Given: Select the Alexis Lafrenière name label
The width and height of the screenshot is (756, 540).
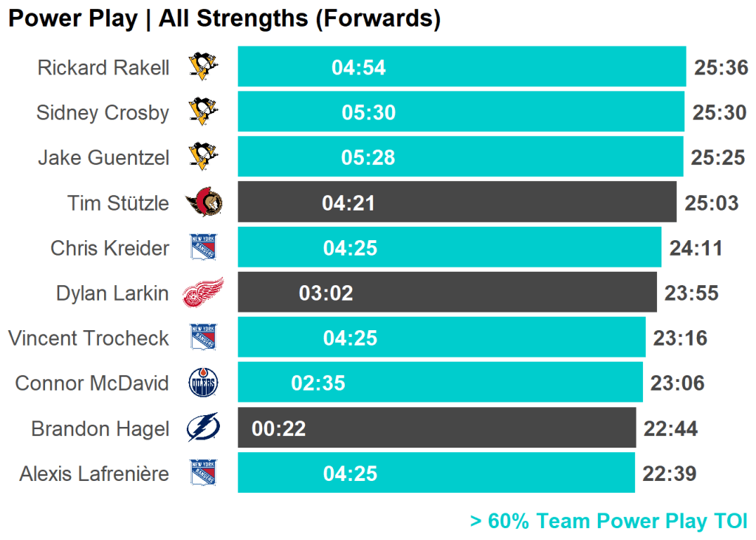Looking at the screenshot, I should (94, 474).
